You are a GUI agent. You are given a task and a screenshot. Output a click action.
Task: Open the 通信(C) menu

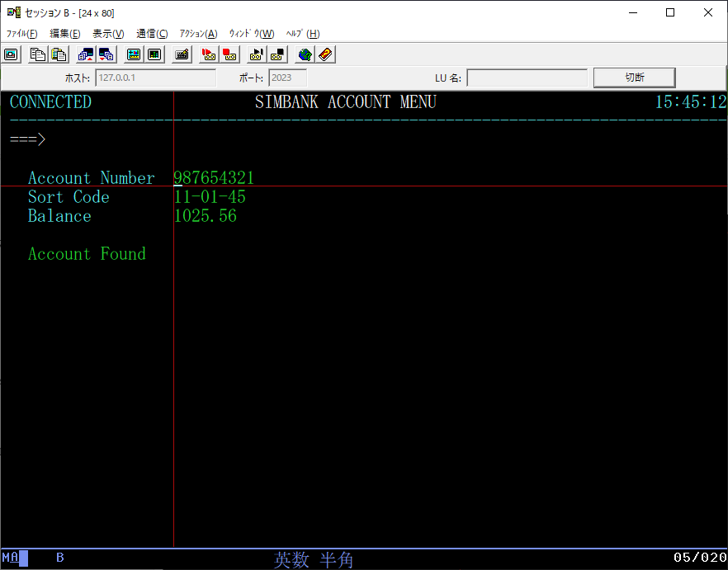pos(152,34)
